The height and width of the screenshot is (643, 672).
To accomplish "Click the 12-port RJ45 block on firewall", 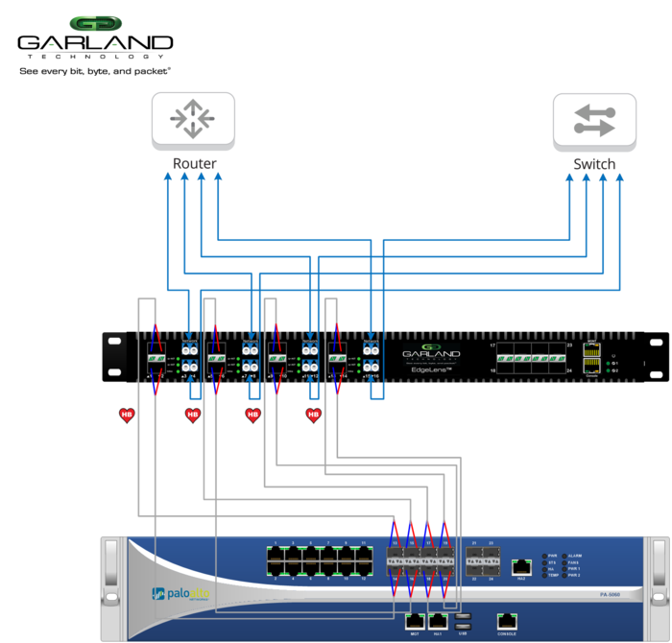I will (x=319, y=561).
